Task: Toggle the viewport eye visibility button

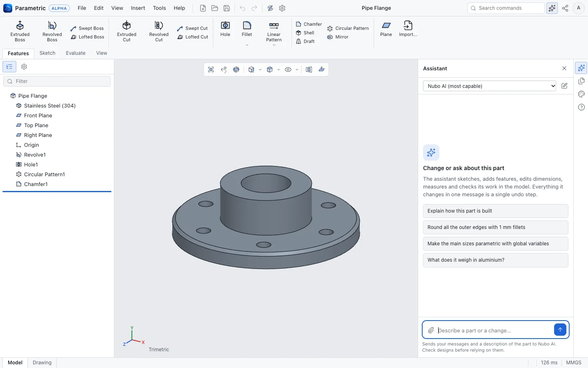Action: (x=288, y=70)
